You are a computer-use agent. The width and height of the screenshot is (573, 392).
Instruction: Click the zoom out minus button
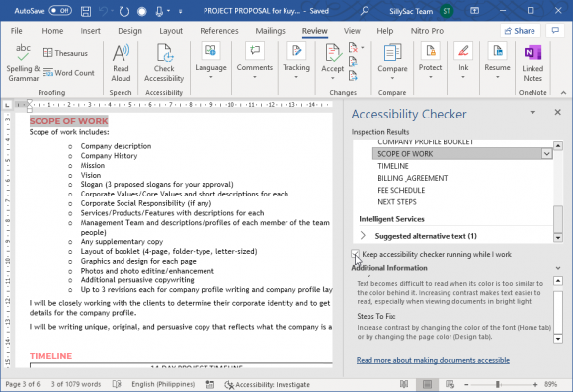coord(466,384)
